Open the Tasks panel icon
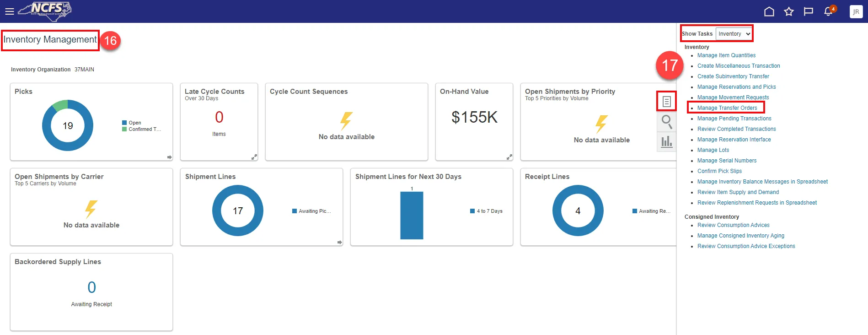868x335 pixels. [667, 101]
